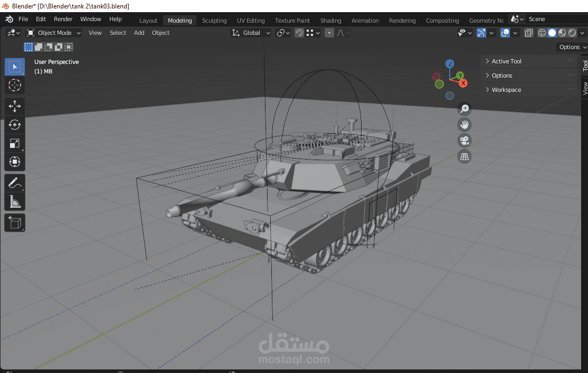Screen dimensions: 588x373
Task: Expand the Options sidebar panel
Action: pos(529,76)
